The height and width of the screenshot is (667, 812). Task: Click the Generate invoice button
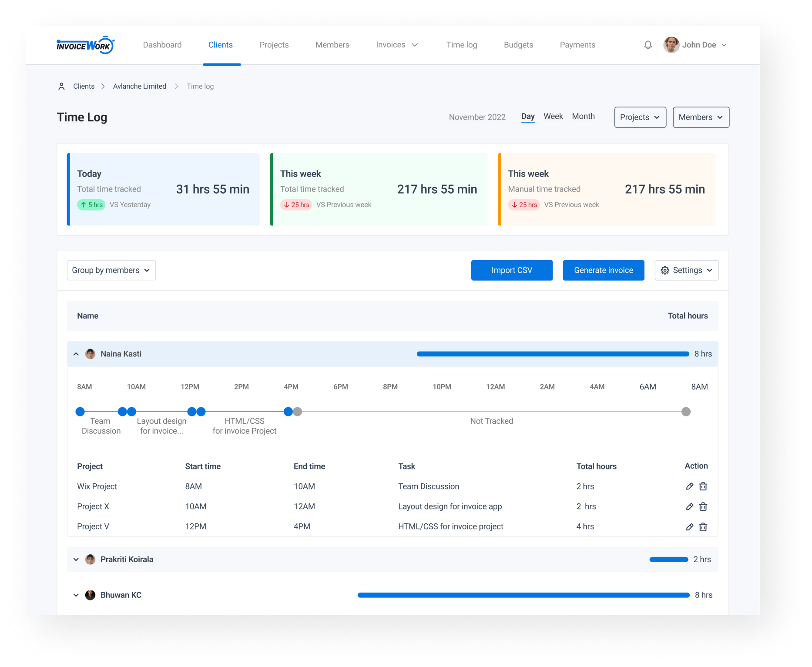pos(604,270)
